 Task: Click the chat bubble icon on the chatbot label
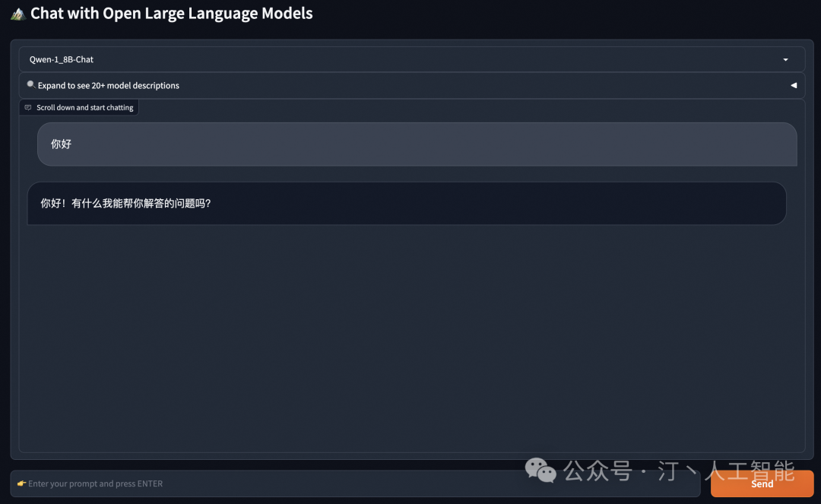pyautogui.click(x=28, y=108)
